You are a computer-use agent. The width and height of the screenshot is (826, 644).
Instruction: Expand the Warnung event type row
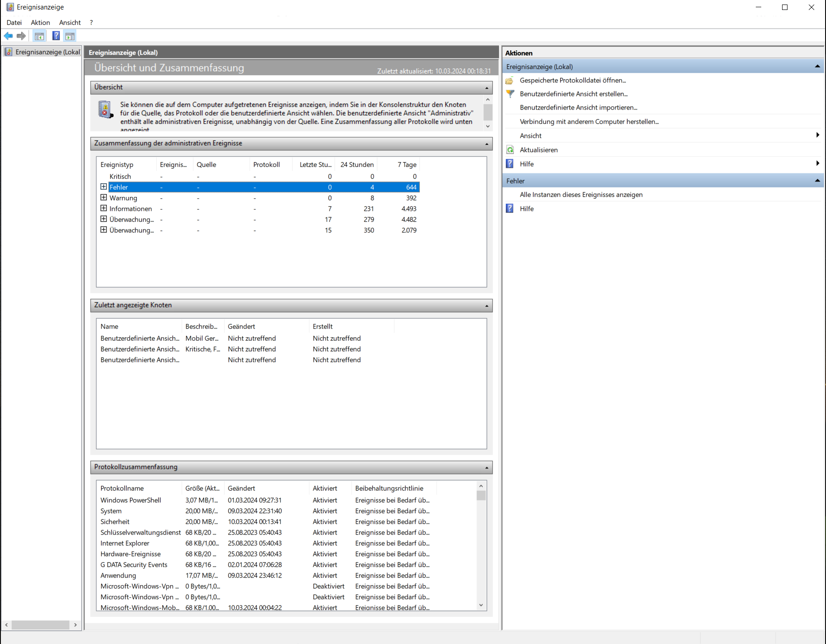104,198
